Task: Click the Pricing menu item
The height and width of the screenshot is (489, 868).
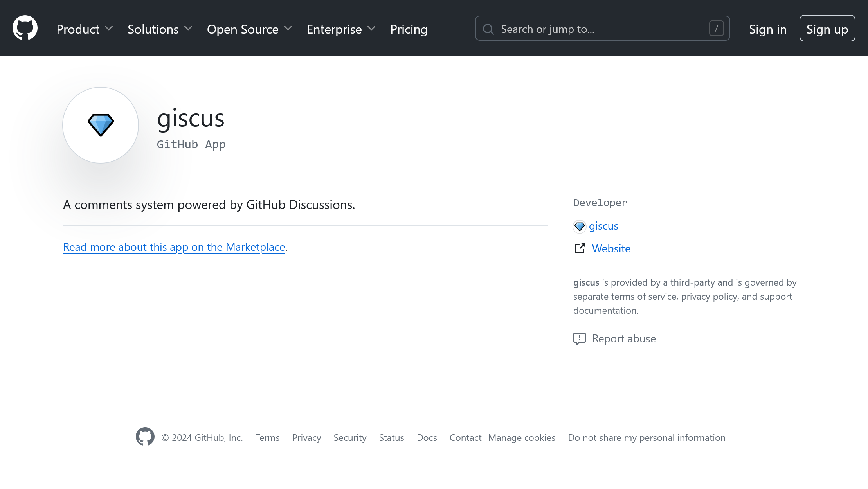Action: [409, 28]
